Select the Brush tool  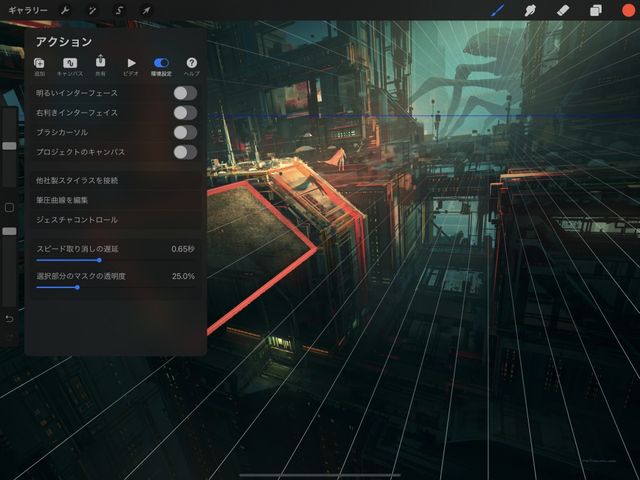(x=498, y=10)
